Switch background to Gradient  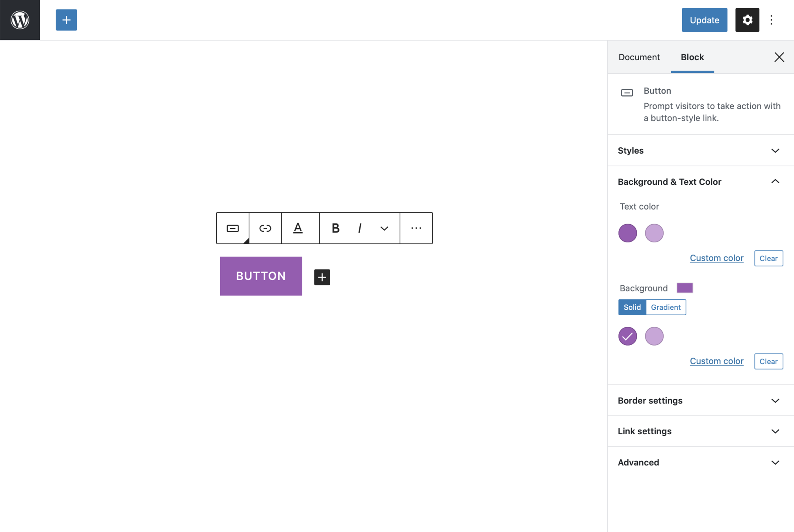pyautogui.click(x=666, y=307)
